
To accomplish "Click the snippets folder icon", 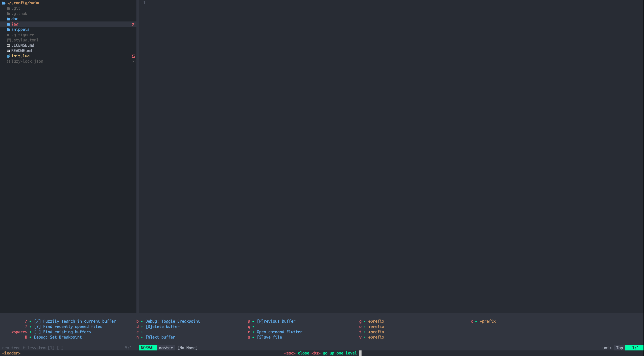I will (8, 30).
